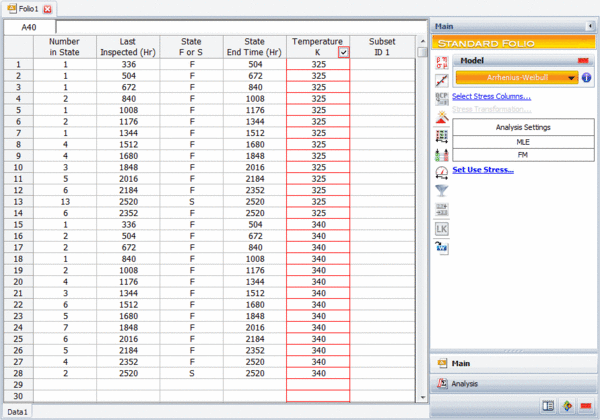Click the stress gauge icon beside Set Use Stress
This screenshot has height=420, width=600.
[x=442, y=173]
